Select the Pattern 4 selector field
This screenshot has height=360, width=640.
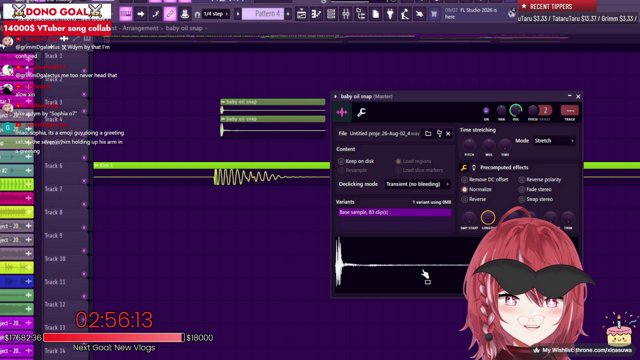coord(263,14)
